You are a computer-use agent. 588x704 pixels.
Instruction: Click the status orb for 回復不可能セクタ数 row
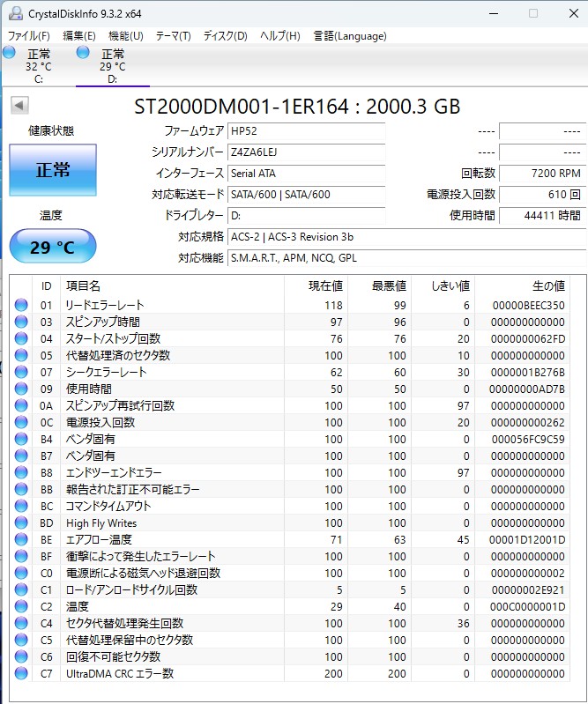pyautogui.click(x=21, y=656)
